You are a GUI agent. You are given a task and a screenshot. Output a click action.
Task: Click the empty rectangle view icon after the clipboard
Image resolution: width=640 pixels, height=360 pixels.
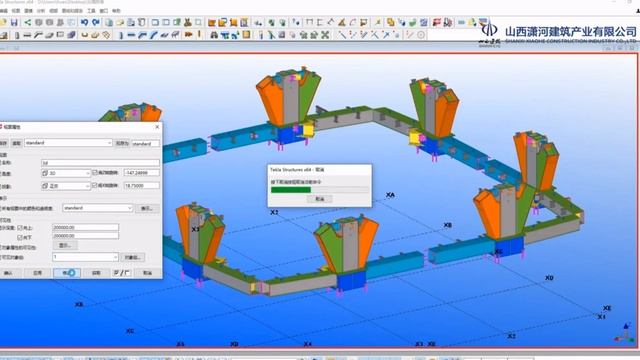(155, 22)
